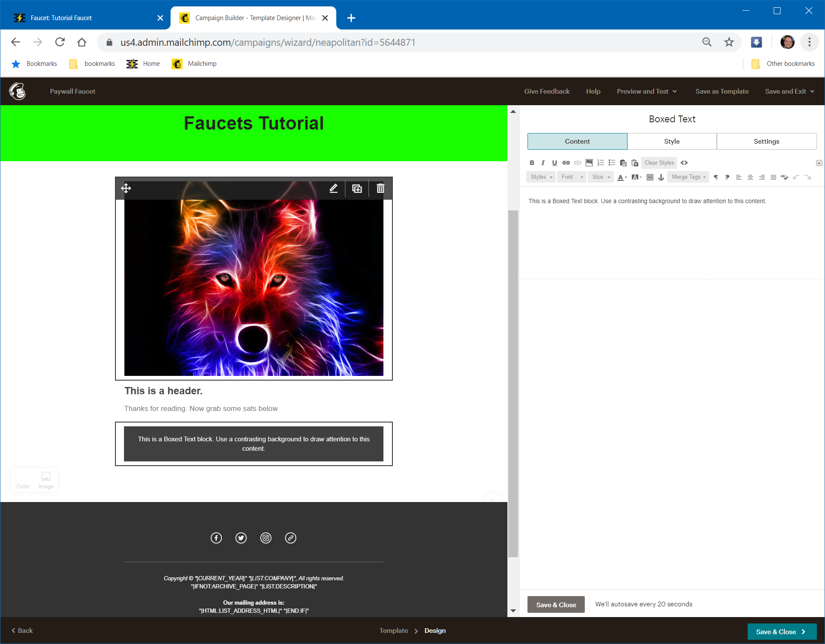Switch to the Style tab
This screenshot has height=644, width=825.
coord(672,142)
